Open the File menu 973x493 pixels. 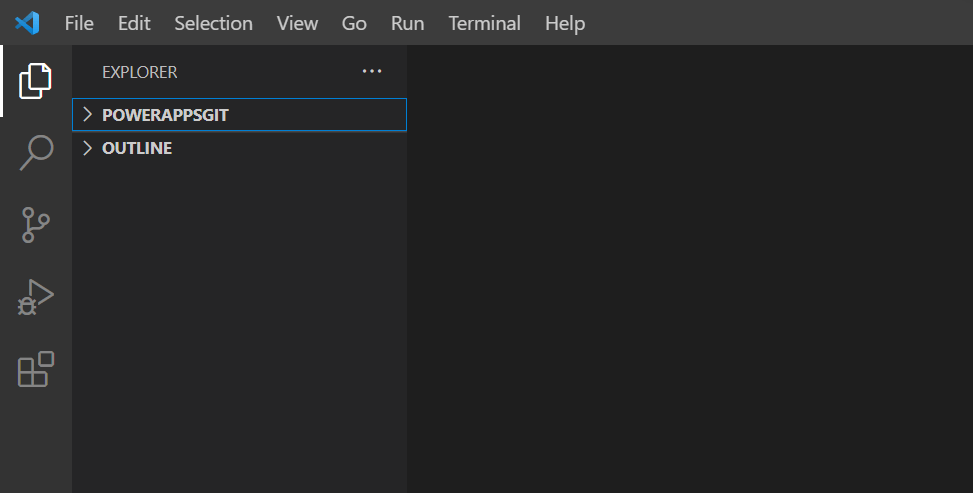pyautogui.click(x=79, y=23)
